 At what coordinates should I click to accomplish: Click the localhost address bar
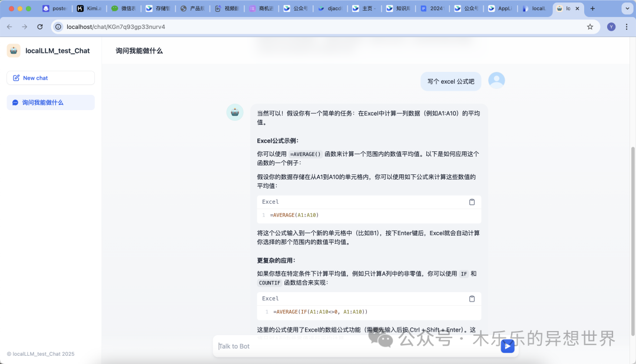click(x=318, y=27)
